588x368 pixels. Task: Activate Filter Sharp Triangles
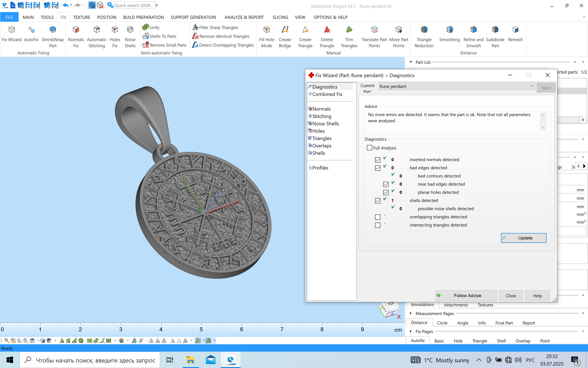point(215,27)
